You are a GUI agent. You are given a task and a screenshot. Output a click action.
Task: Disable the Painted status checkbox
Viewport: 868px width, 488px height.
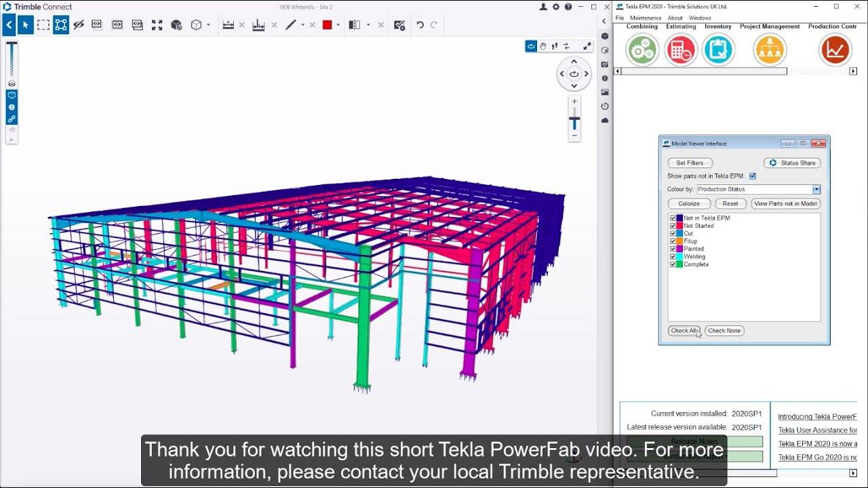click(671, 249)
